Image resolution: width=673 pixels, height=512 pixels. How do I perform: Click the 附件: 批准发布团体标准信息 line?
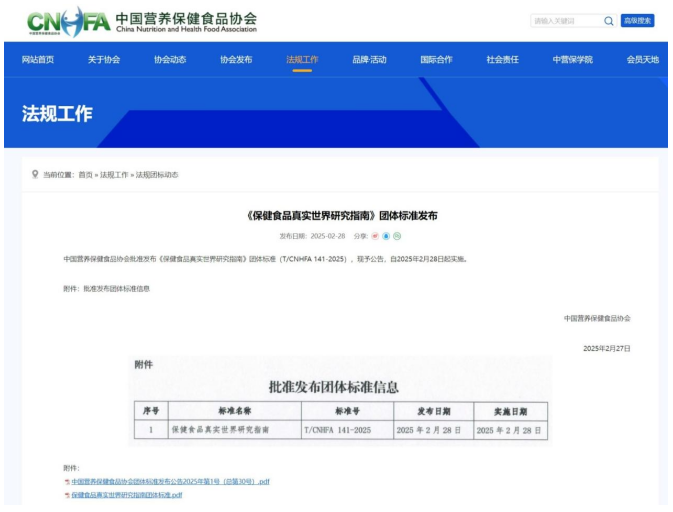[106, 289]
